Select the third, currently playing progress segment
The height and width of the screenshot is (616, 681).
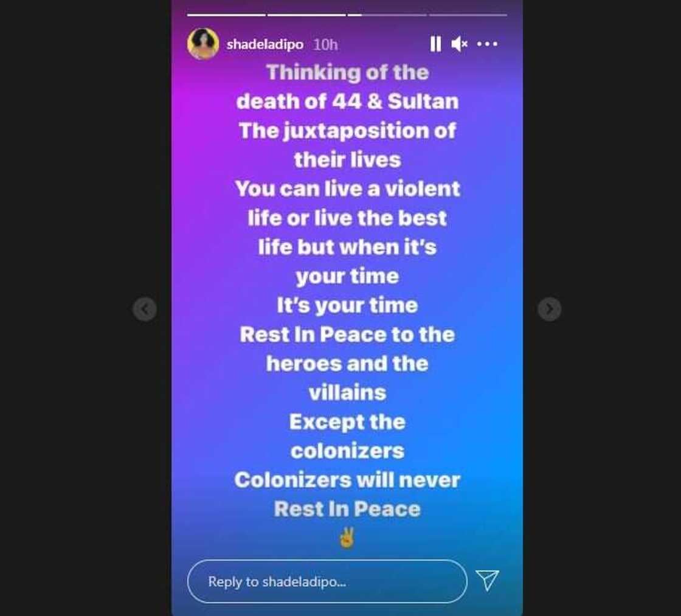coord(387,15)
